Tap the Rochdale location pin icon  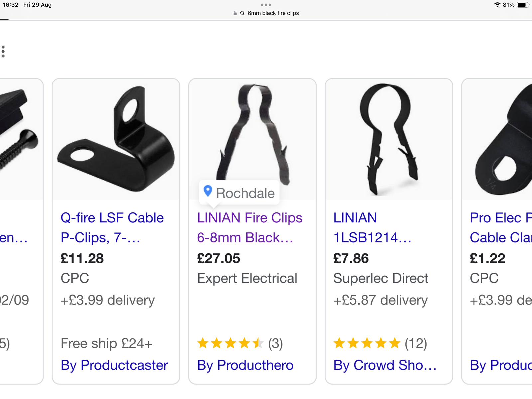pyautogui.click(x=208, y=191)
